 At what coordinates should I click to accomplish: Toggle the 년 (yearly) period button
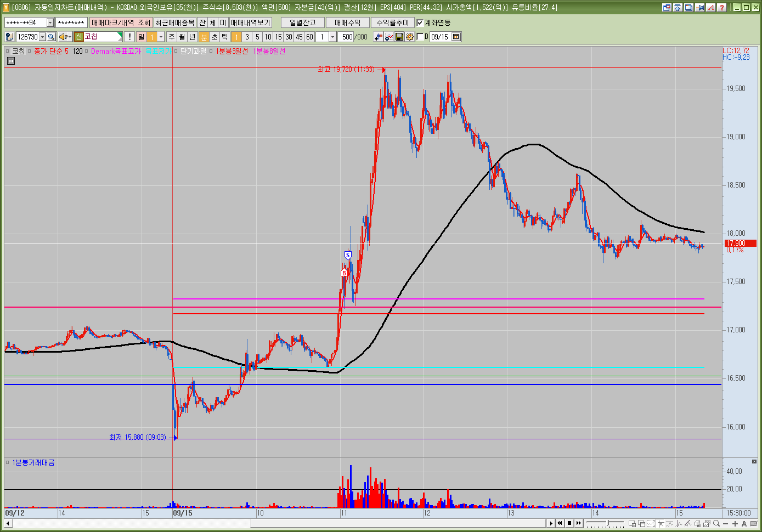(x=193, y=37)
